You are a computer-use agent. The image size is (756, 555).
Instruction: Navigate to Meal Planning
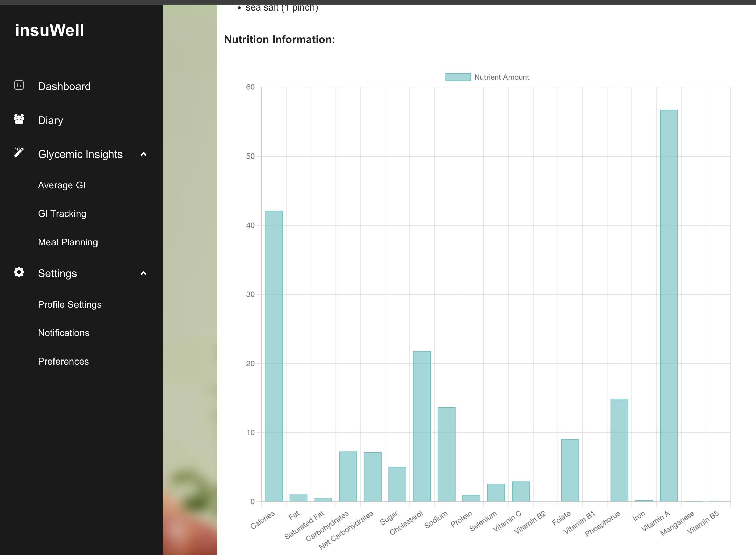coord(68,242)
